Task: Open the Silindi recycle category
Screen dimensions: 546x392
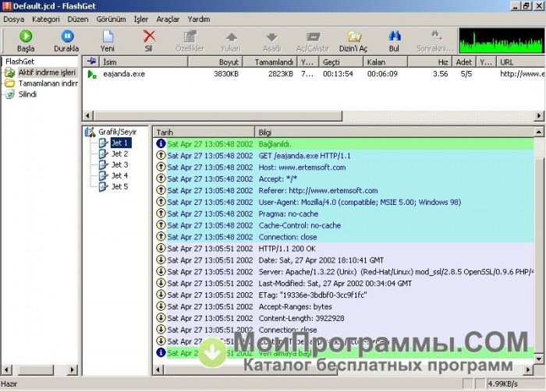Action: (x=27, y=94)
